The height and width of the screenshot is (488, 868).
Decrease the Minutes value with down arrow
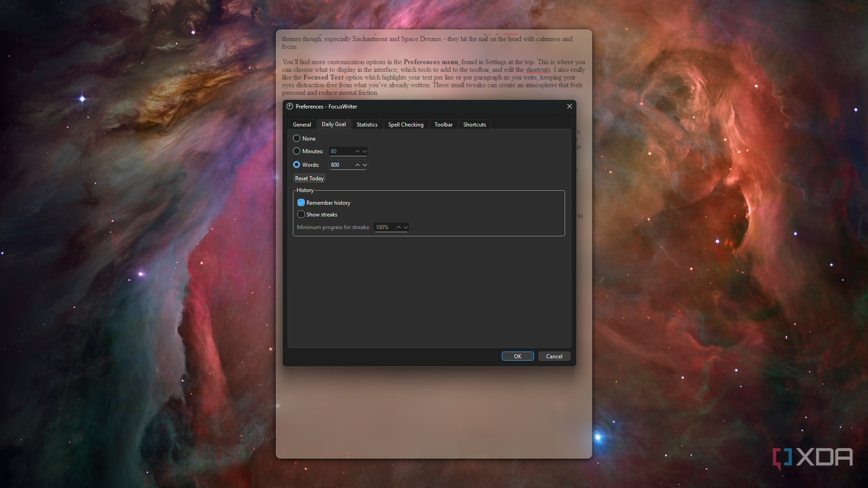[x=365, y=151]
